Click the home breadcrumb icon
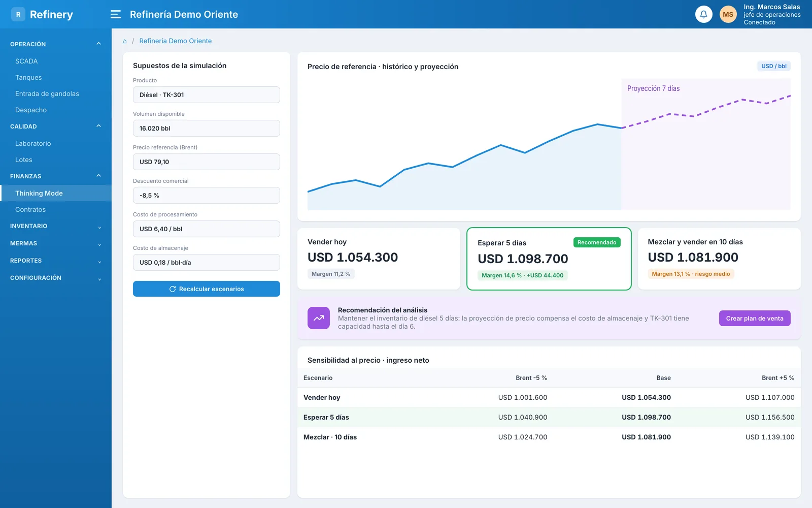This screenshot has height=508, width=812. click(x=125, y=41)
